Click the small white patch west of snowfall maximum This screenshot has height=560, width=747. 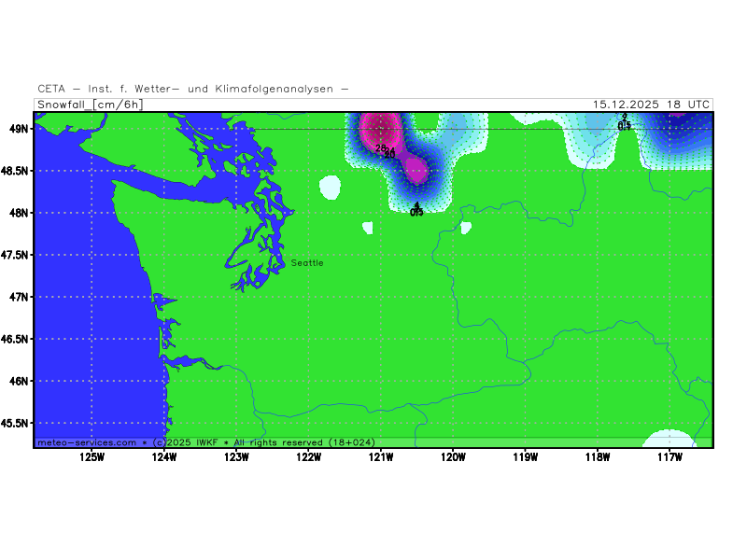click(x=331, y=187)
